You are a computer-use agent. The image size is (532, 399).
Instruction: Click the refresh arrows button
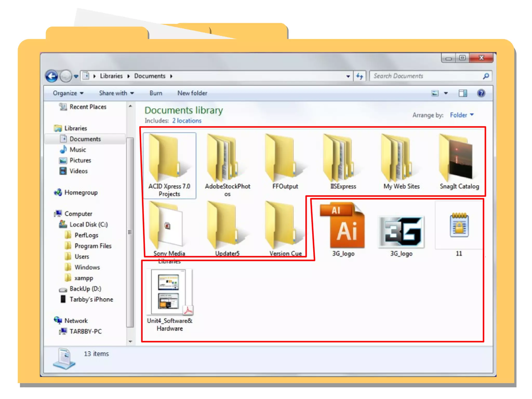point(360,76)
